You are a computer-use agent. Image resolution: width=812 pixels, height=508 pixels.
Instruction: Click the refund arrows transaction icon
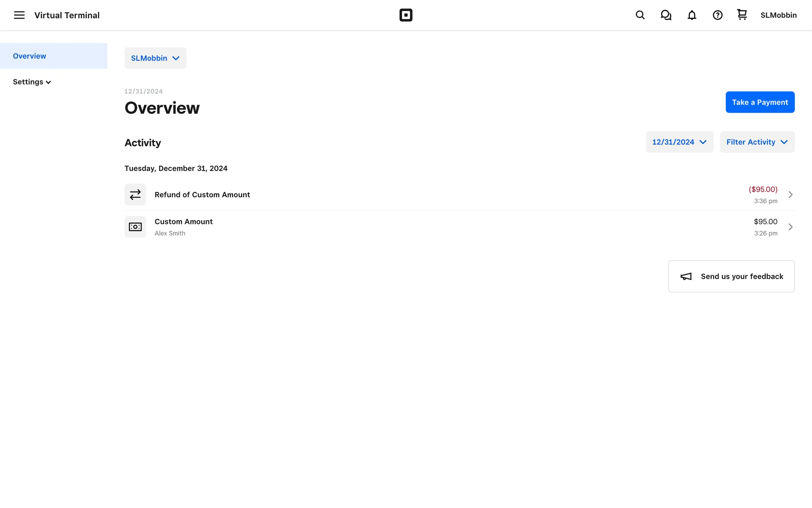point(135,195)
